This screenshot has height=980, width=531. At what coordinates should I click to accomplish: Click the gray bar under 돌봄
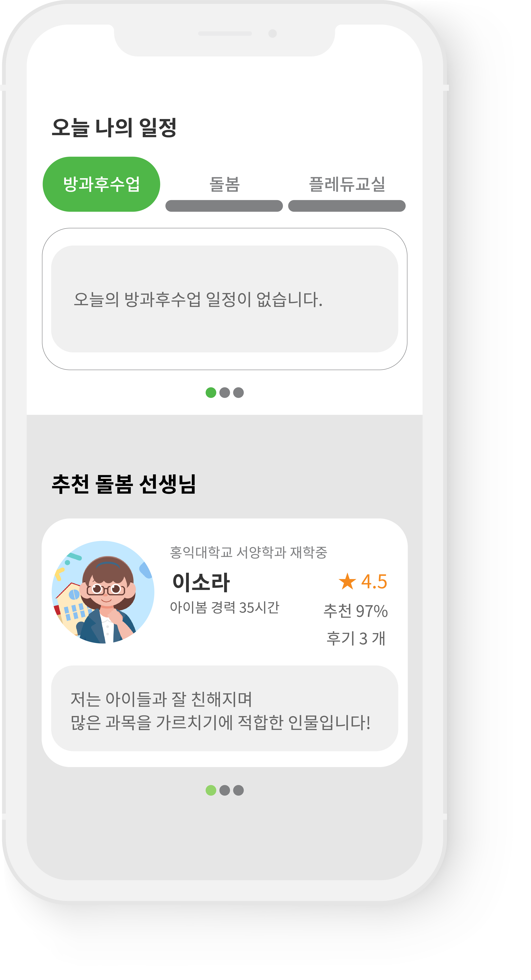[224, 206]
